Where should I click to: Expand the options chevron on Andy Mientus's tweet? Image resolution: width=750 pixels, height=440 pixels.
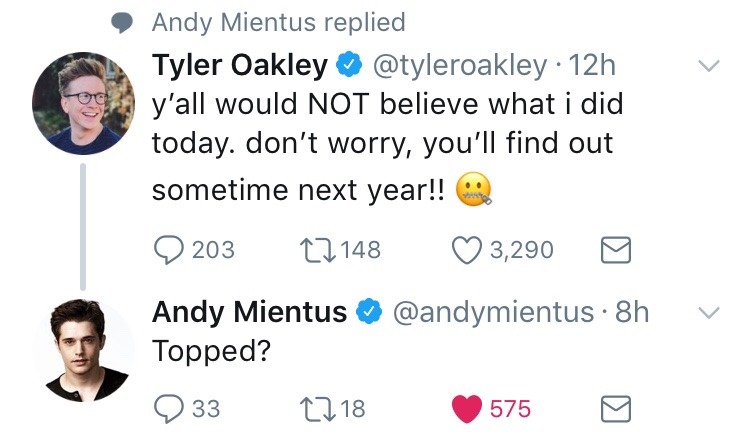pyautogui.click(x=709, y=313)
